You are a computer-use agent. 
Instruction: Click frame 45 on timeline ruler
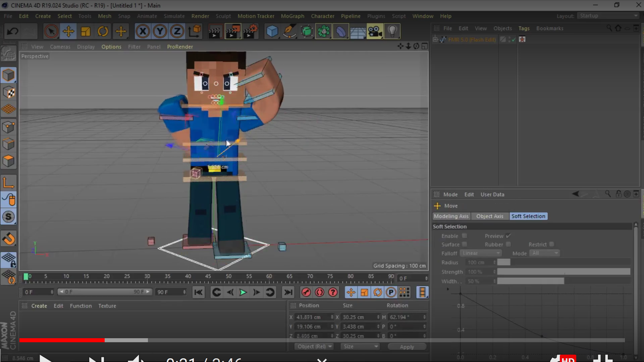pyautogui.click(x=208, y=277)
